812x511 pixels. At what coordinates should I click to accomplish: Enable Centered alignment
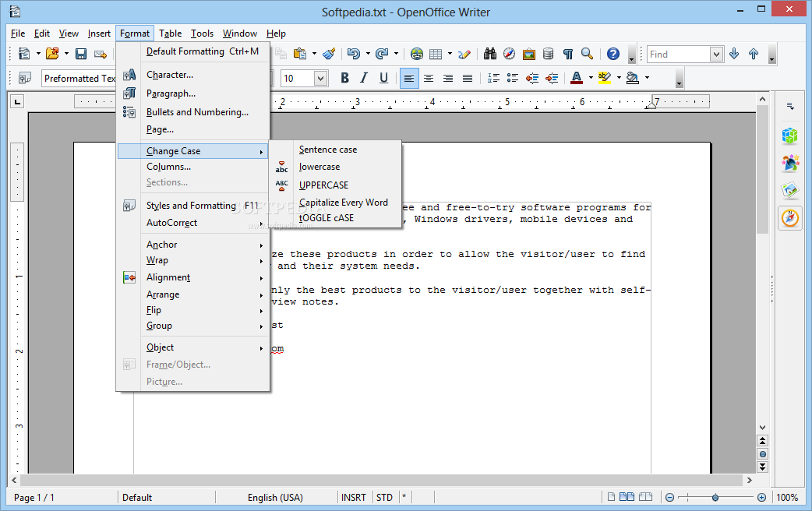click(429, 78)
